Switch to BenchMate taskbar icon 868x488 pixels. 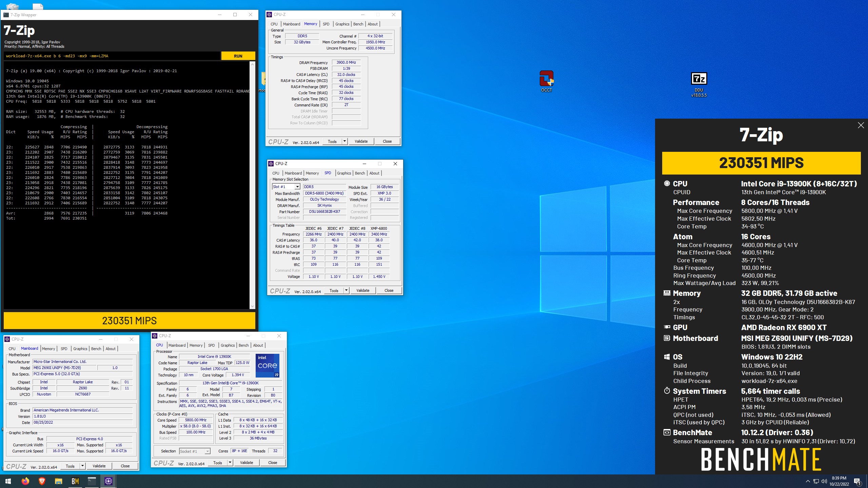(x=75, y=481)
